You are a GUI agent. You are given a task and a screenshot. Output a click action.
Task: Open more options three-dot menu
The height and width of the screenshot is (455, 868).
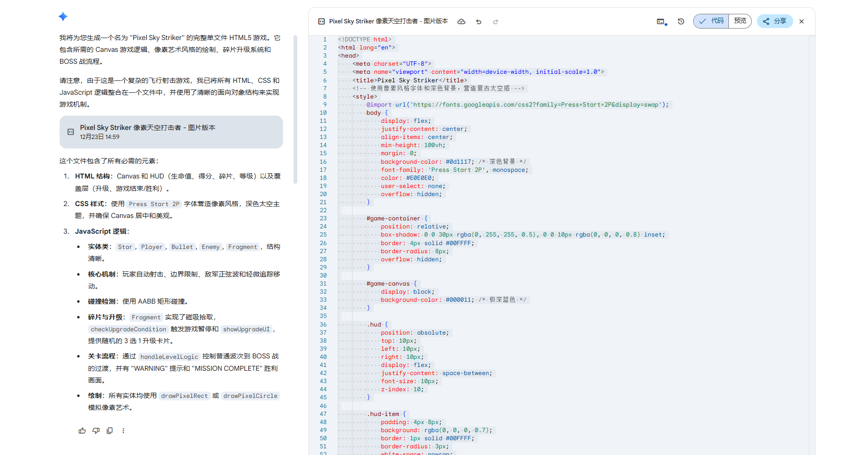coord(123,431)
